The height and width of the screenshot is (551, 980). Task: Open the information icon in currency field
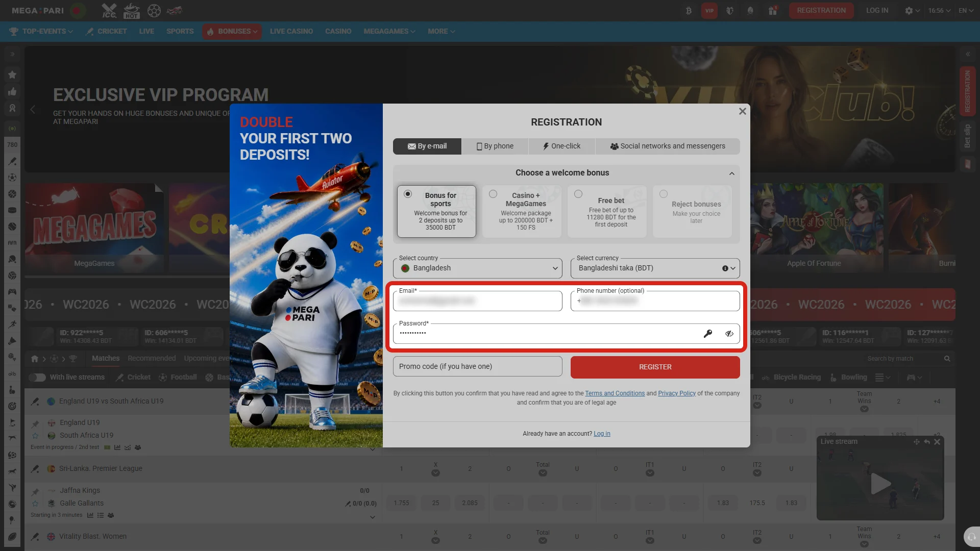click(725, 268)
